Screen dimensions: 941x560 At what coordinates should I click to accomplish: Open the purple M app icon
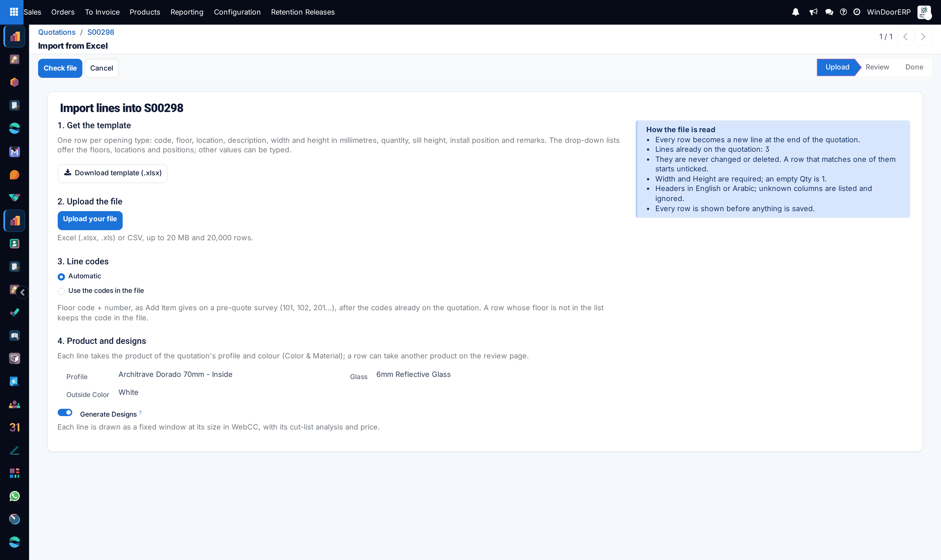click(x=14, y=152)
